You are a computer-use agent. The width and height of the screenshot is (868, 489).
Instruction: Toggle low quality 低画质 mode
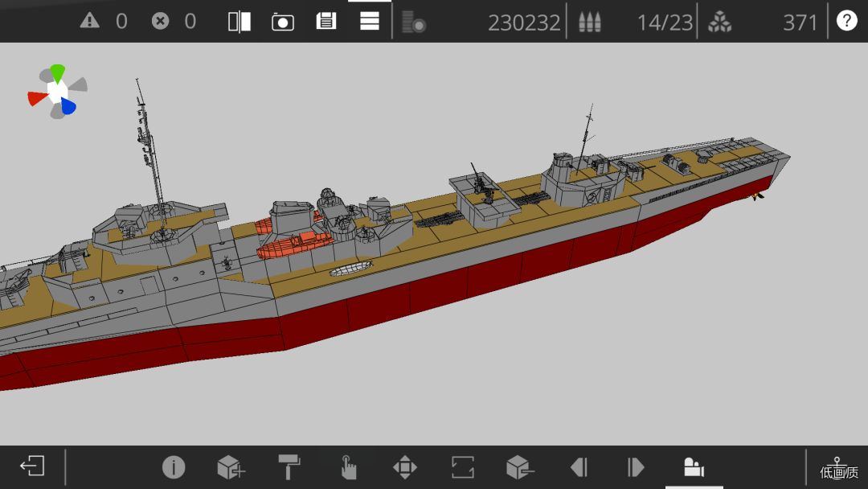[x=838, y=469]
